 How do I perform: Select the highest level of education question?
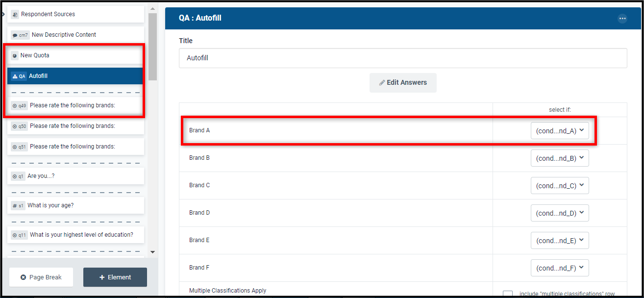pos(76,235)
